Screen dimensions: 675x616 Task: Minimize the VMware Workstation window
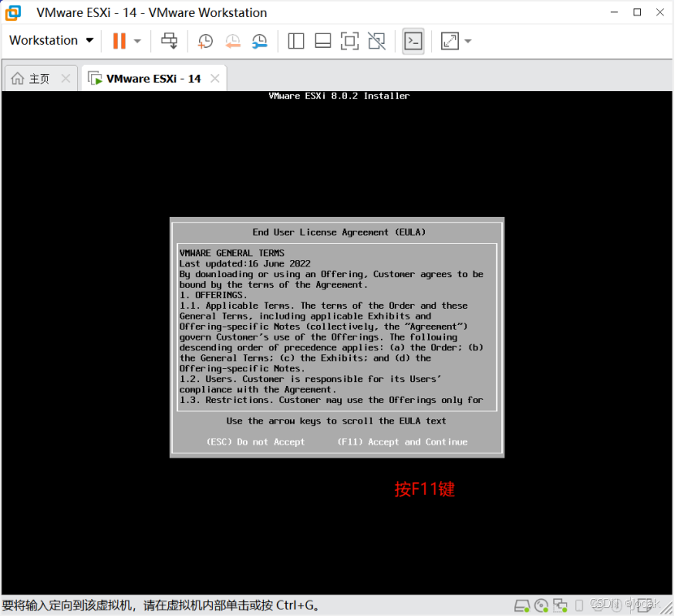(x=614, y=12)
